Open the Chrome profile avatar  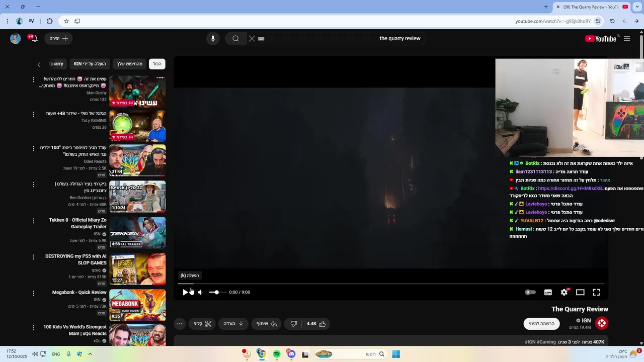point(20,21)
